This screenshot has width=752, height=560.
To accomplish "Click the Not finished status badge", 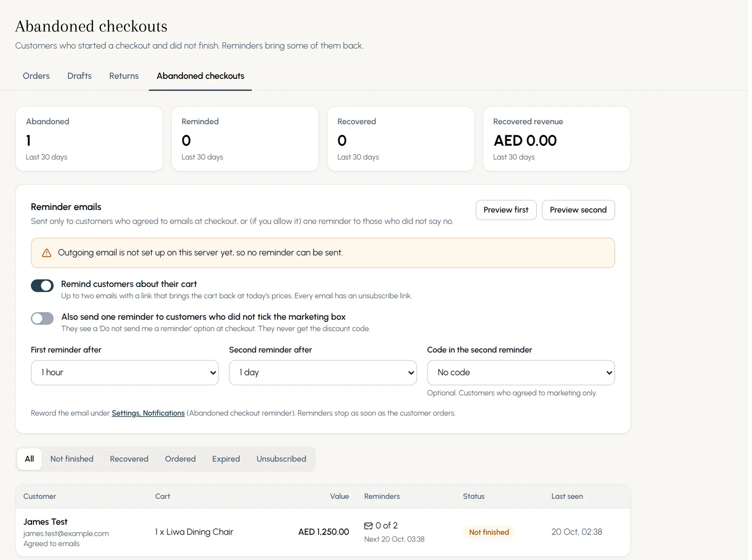I will (x=489, y=532).
